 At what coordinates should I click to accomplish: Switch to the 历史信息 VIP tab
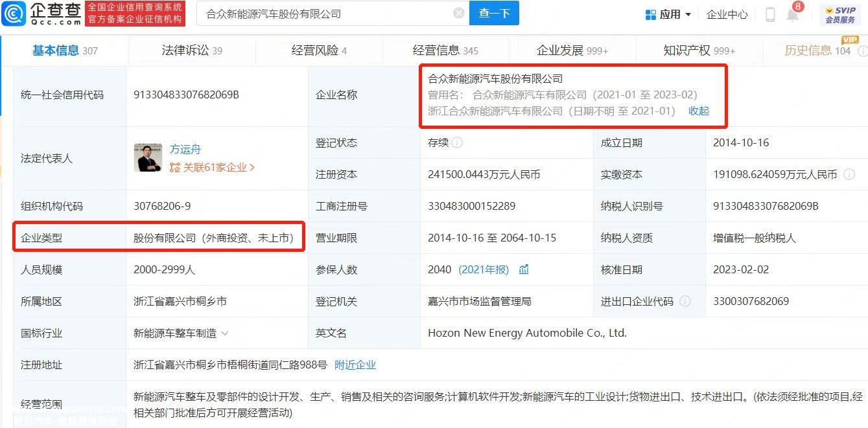point(818,51)
